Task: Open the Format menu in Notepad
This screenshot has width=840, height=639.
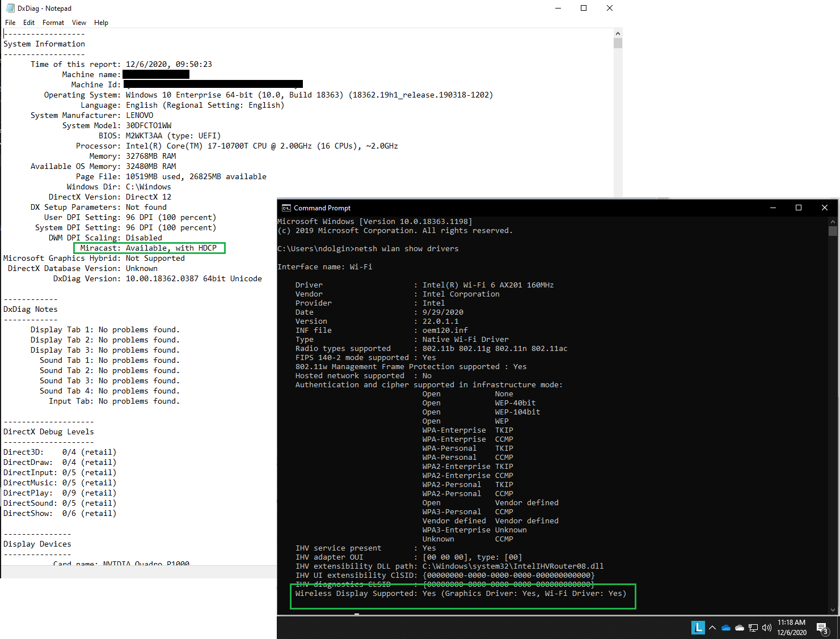Action: (x=53, y=23)
